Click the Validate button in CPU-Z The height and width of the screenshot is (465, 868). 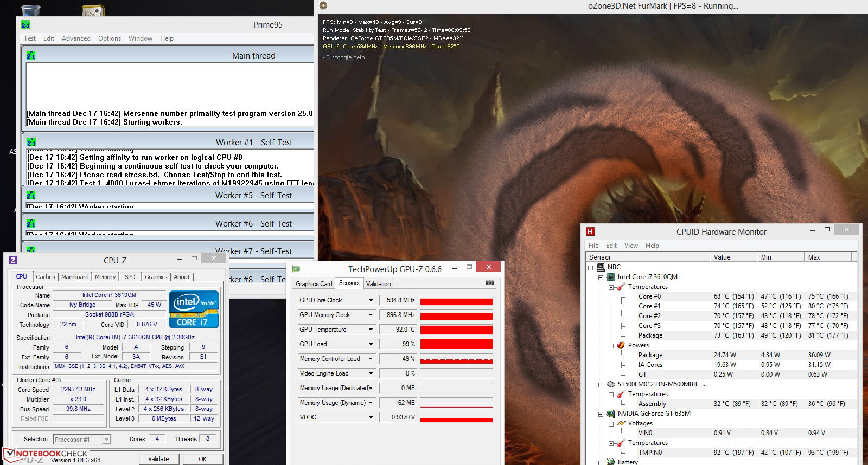click(x=158, y=459)
